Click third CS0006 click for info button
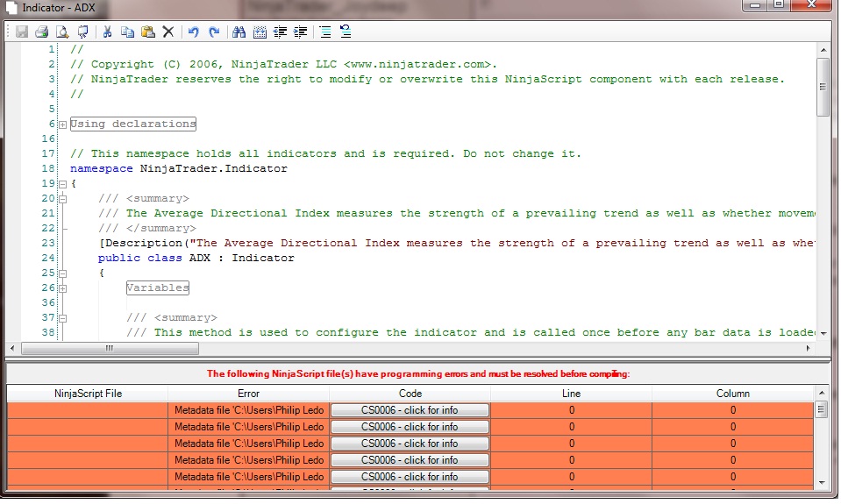The image size is (841, 504). pos(410,444)
